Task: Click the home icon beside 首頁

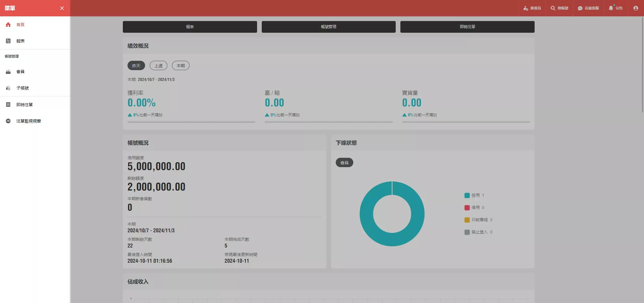Action: click(x=8, y=25)
